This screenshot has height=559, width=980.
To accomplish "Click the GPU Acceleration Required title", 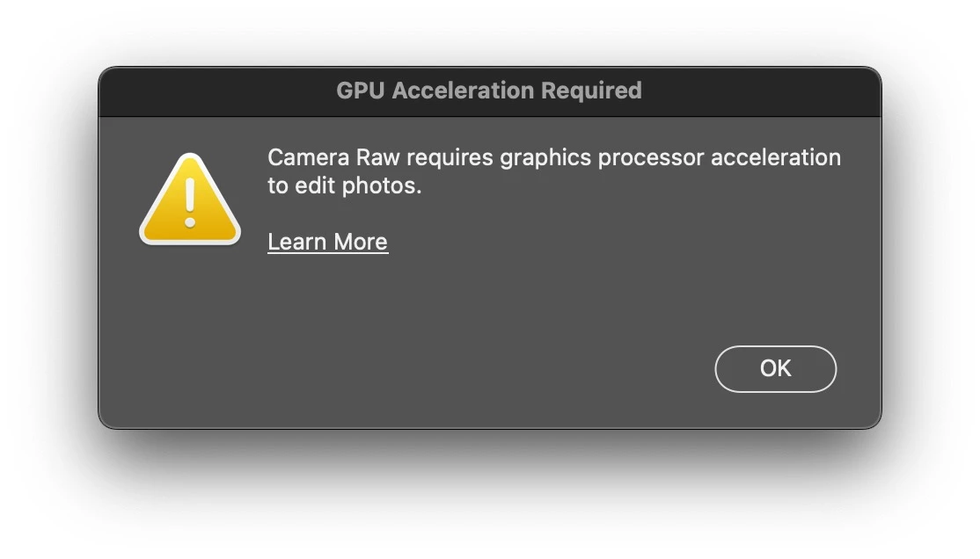I will coord(489,91).
